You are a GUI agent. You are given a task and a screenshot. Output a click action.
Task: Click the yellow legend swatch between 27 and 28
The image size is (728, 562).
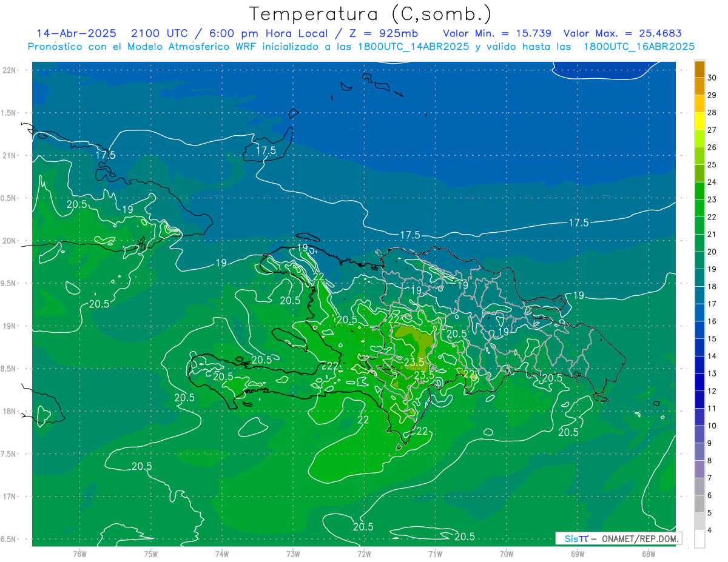tap(699, 121)
